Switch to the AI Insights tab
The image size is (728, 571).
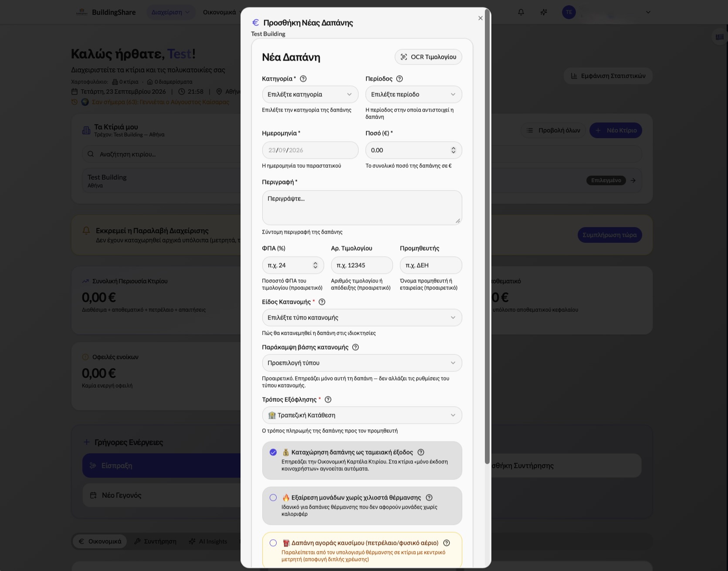[x=208, y=541]
